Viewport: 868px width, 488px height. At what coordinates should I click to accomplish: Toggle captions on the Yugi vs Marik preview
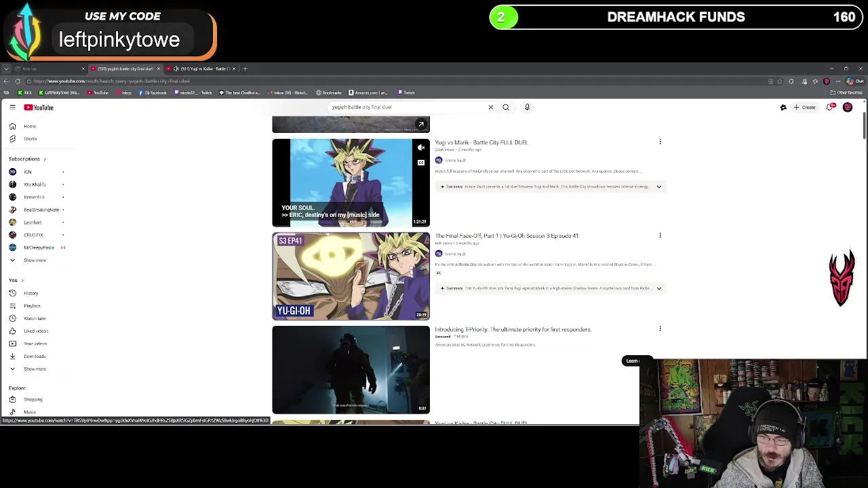[421, 163]
